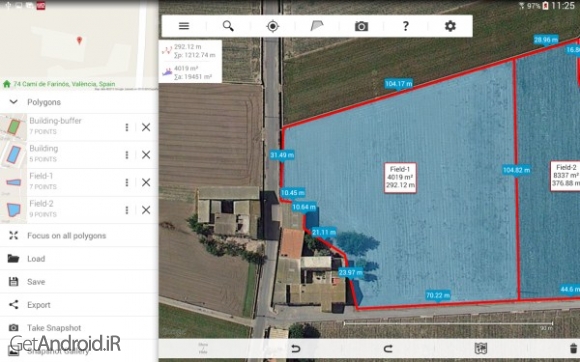
Task: Open options for Building-buffer polygon
Action: click(127, 127)
